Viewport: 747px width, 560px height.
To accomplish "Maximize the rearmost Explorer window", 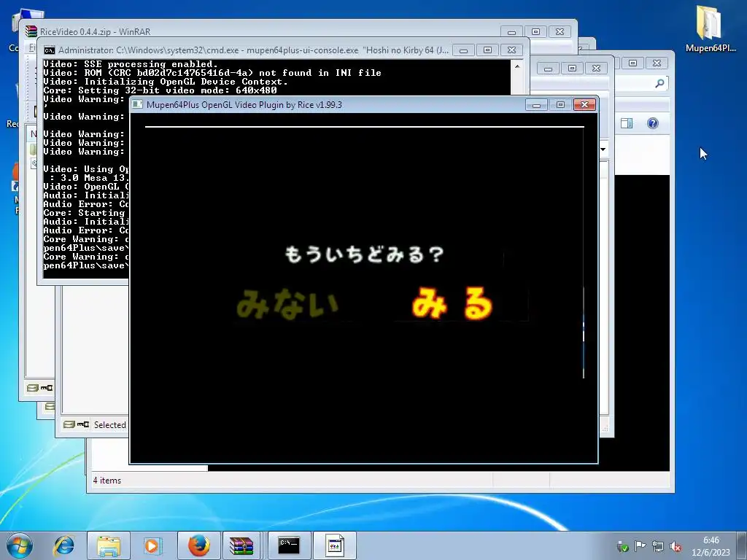I will pos(632,63).
